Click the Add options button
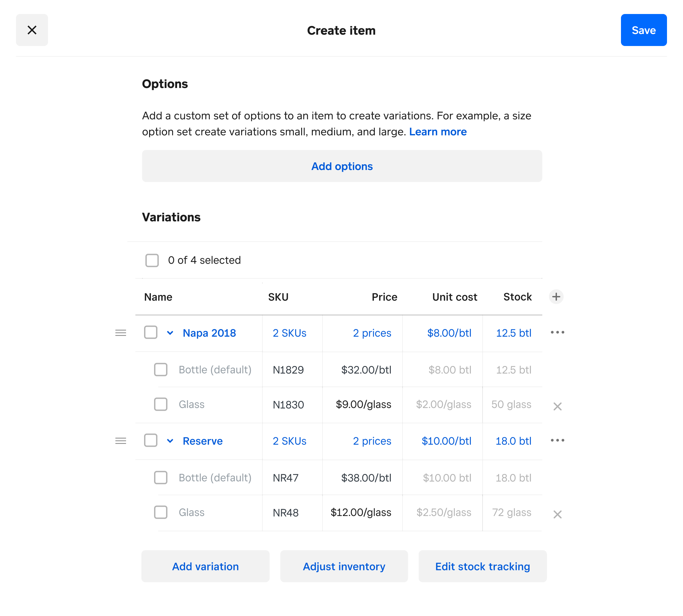The image size is (683, 616). [342, 166]
